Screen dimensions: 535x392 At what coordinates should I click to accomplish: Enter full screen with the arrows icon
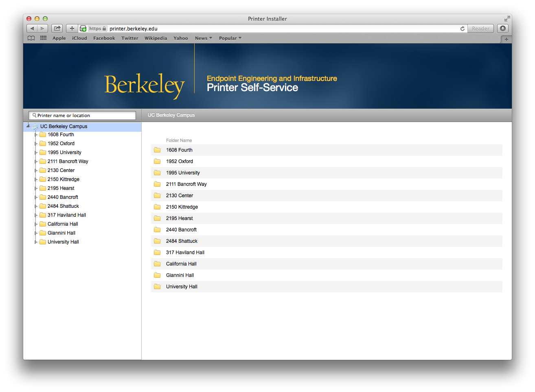507,19
